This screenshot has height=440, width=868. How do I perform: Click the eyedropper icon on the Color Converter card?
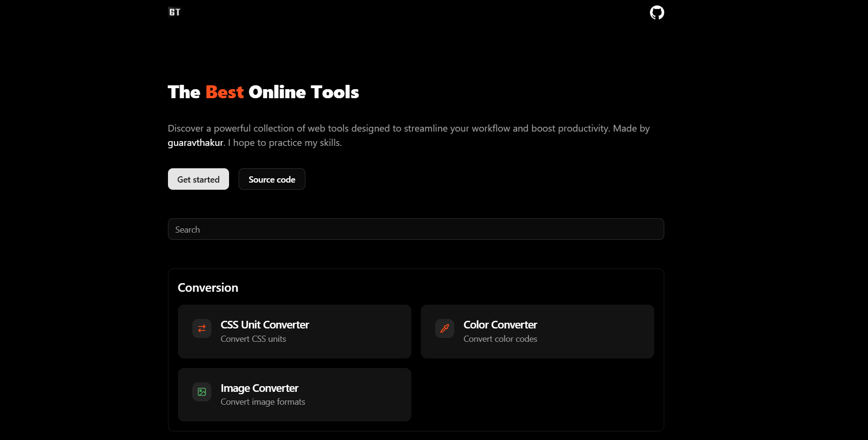[x=444, y=328]
